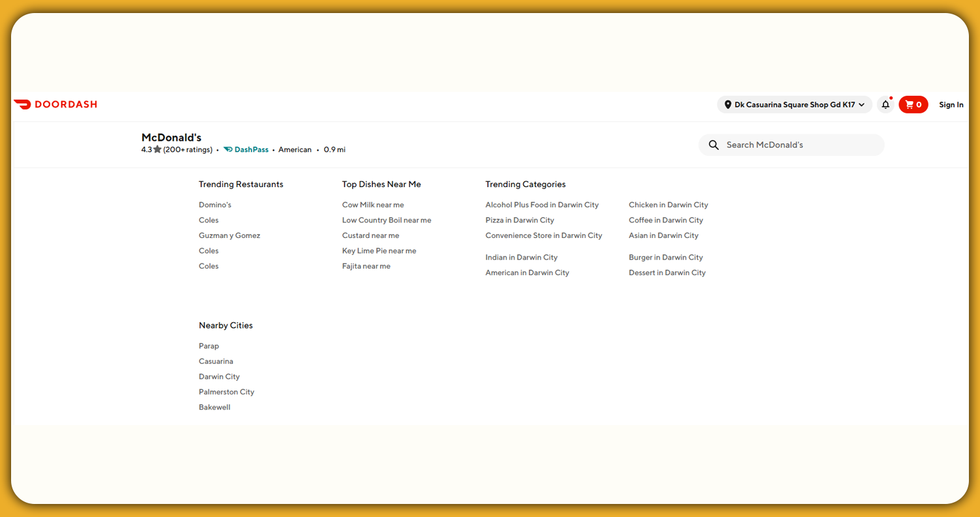Click the McDonald's restaurant title
Image resolution: width=980 pixels, height=517 pixels.
click(171, 137)
